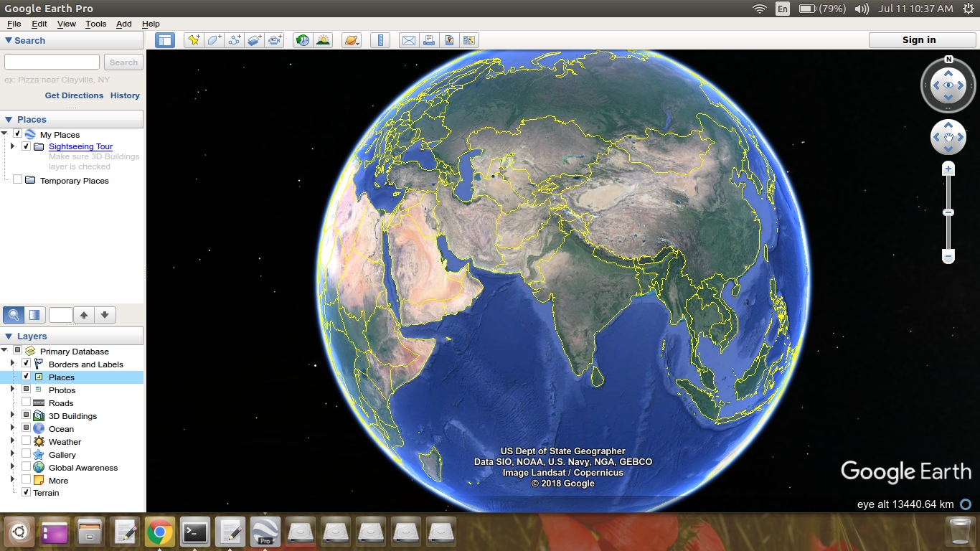Click into the search input field

52,62
